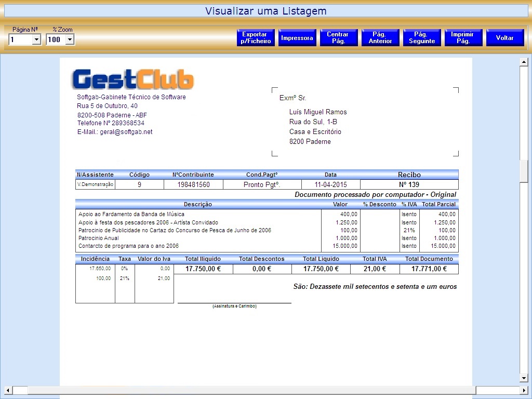
Task: Click the vertical scrollbar down arrow
Action: pos(524,378)
